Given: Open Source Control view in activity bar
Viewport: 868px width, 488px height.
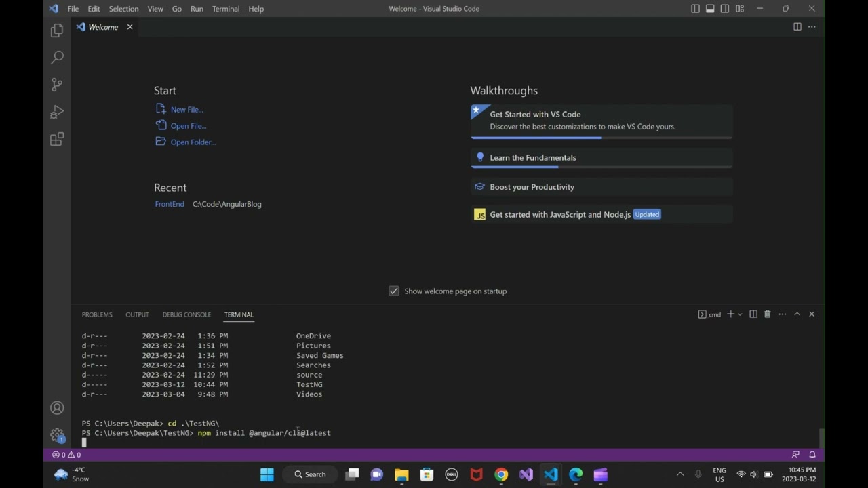Looking at the screenshot, I should [57, 85].
